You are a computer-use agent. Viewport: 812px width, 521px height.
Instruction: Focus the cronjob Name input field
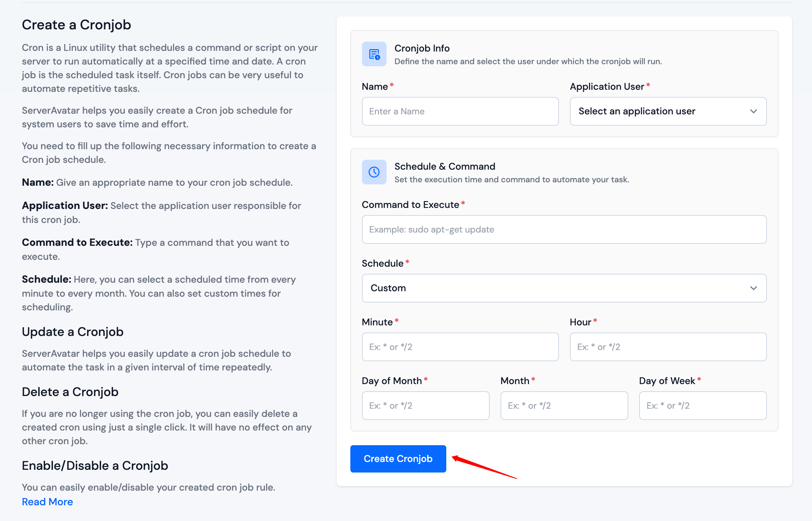(460, 111)
